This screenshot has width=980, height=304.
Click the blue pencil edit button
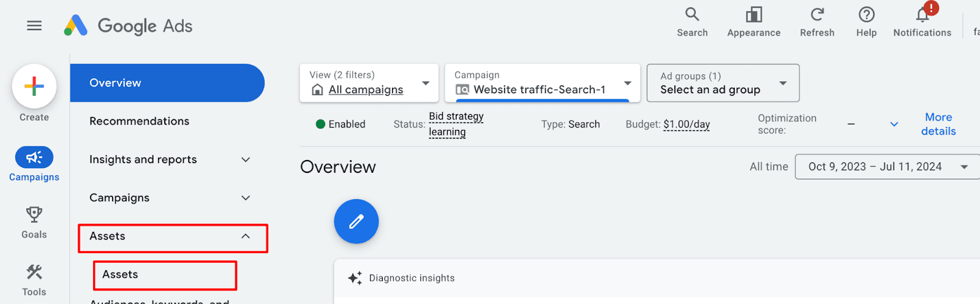(356, 221)
